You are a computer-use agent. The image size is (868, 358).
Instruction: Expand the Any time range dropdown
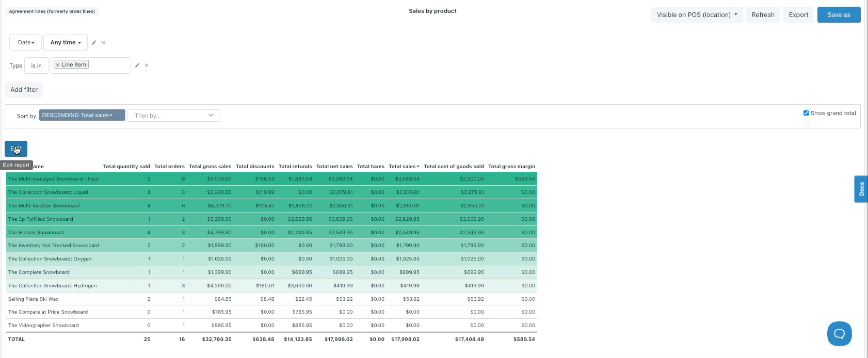click(66, 42)
